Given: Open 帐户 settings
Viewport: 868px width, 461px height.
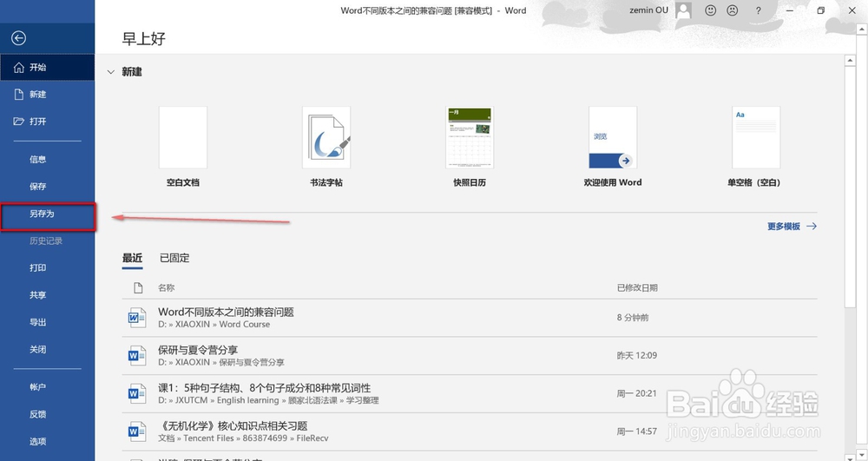Looking at the screenshot, I should (x=47, y=387).
